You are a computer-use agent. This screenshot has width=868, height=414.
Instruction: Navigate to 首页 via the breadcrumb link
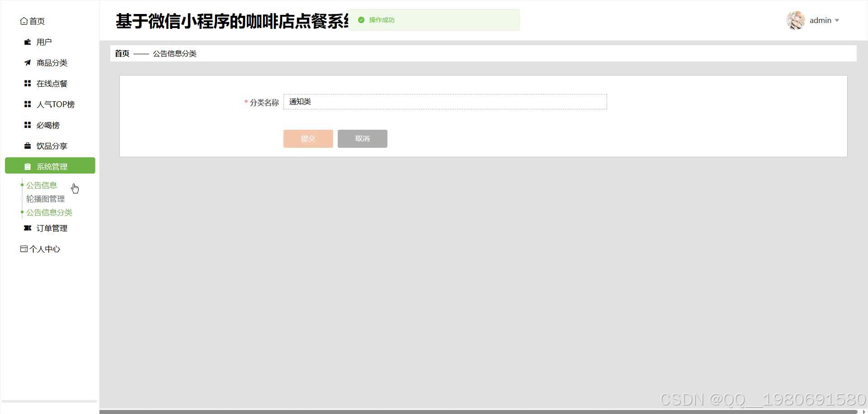(x=121, y=53)
